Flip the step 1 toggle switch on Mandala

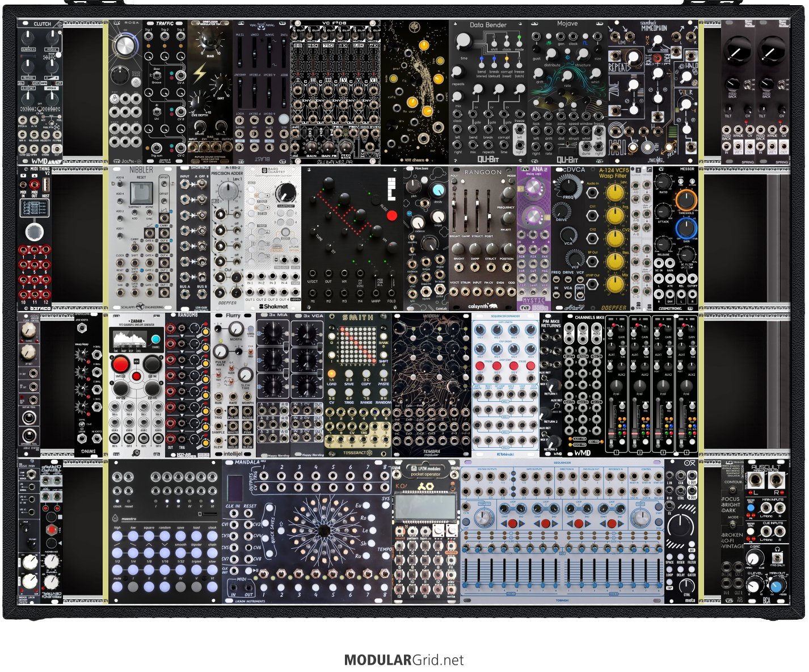(x=264, y=574)
